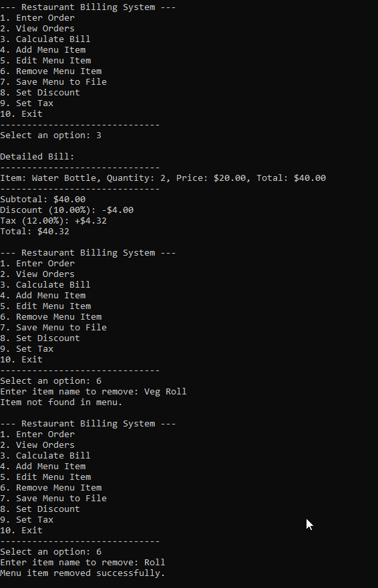Click '1. Enter Order' in the topmost menu
This screenshot has width=378, height=588.
[x=37, y=18]
